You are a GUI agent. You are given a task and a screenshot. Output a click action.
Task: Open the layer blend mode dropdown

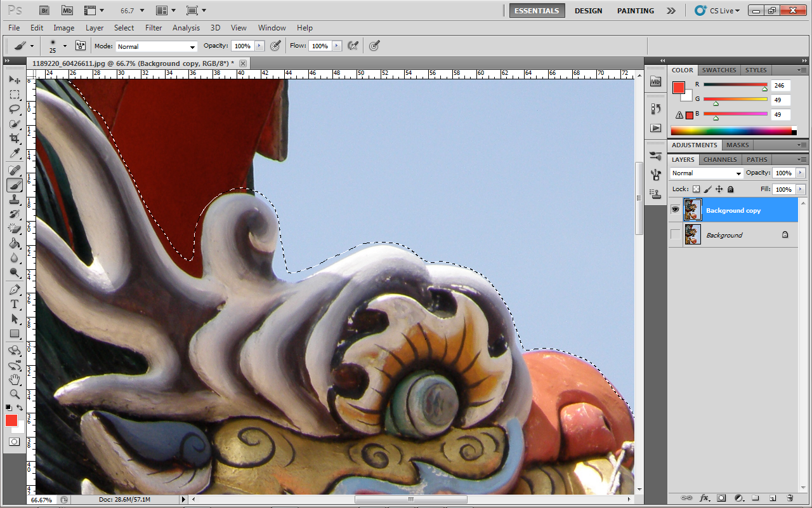tap(706, 173)
